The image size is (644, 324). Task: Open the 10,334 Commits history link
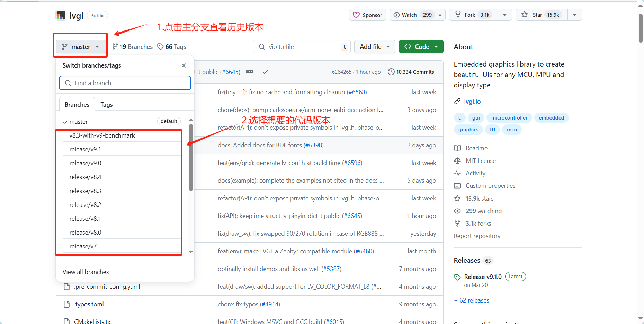[411, 72]
